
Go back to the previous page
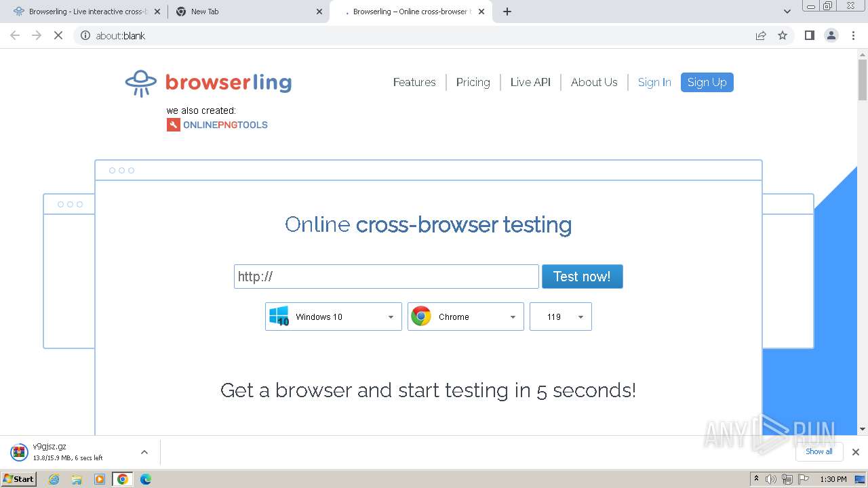(15, 35)
